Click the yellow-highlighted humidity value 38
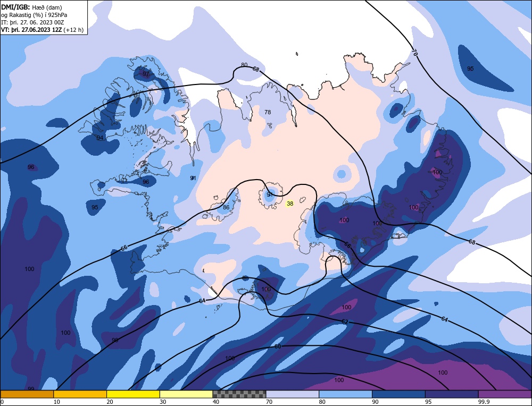The image size is (532, 406). (x=290, y=204)
